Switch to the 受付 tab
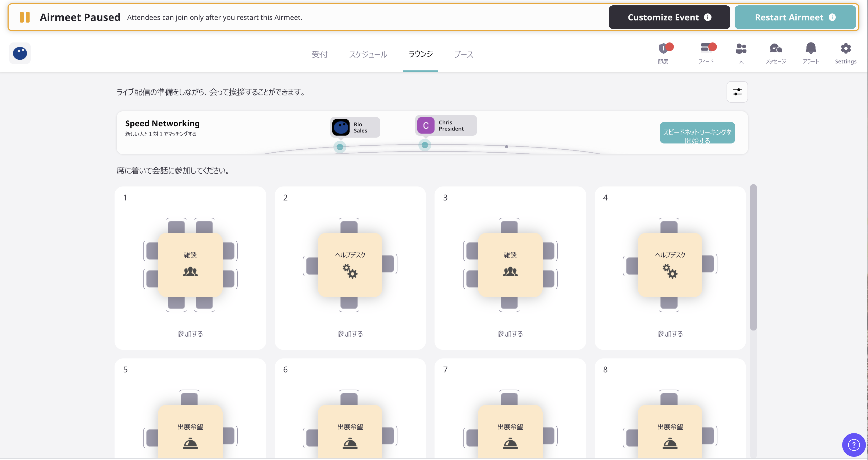The image size is (868, 460). (x=319, y=55)
